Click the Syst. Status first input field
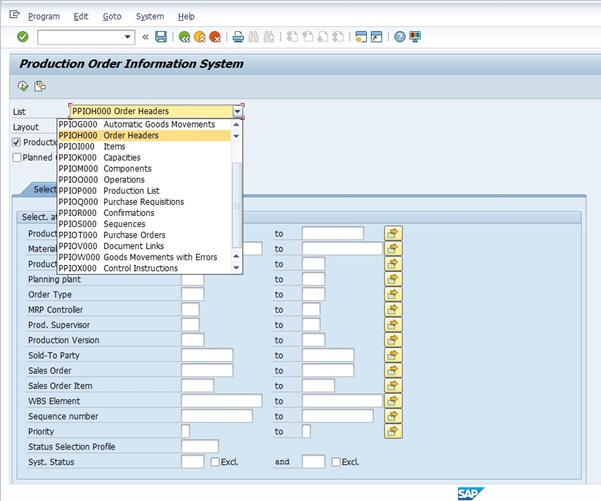 pyautogui.click(x=193, y=462)
